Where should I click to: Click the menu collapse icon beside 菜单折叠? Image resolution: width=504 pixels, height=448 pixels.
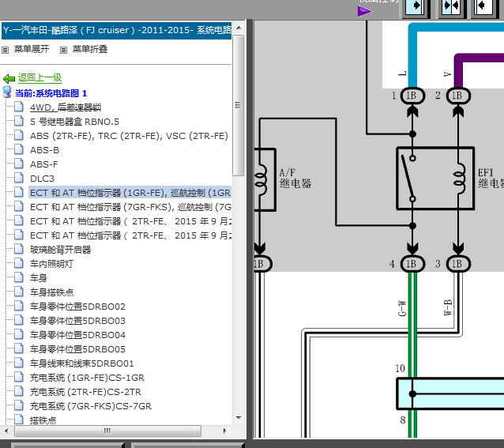64,50
